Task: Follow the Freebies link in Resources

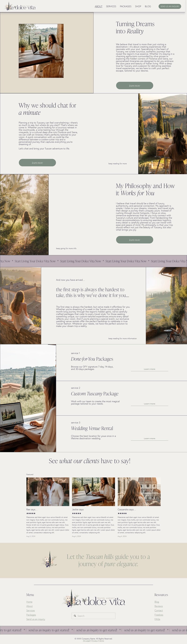Action: point(159,615)
